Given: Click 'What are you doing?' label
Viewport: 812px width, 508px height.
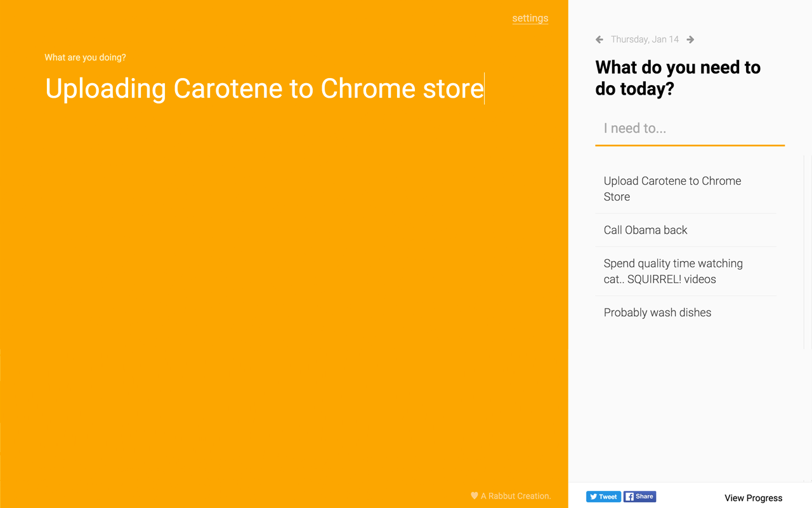Looking at the screenshot, I should (85, 57).
